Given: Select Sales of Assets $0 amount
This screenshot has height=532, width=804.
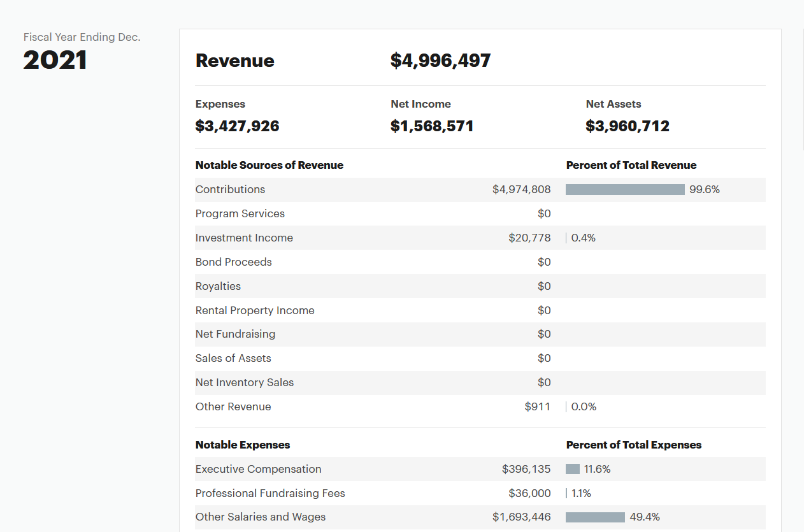Looking at the screenshot, I should pos(544,358).
